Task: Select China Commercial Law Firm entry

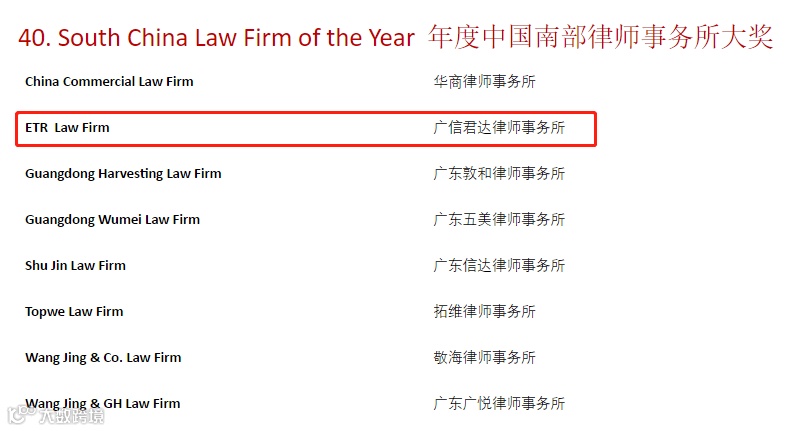Action: coord(109,81)
